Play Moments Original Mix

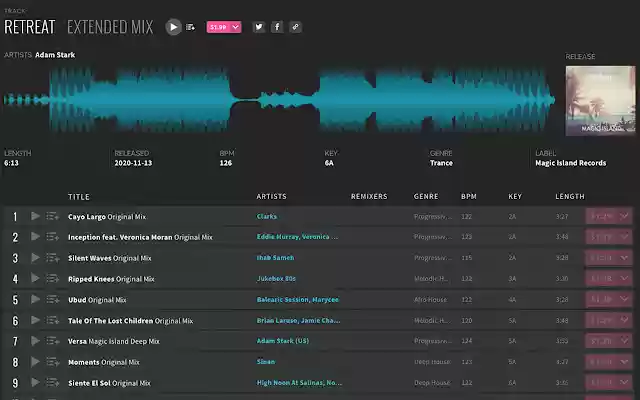coord(36,362)
